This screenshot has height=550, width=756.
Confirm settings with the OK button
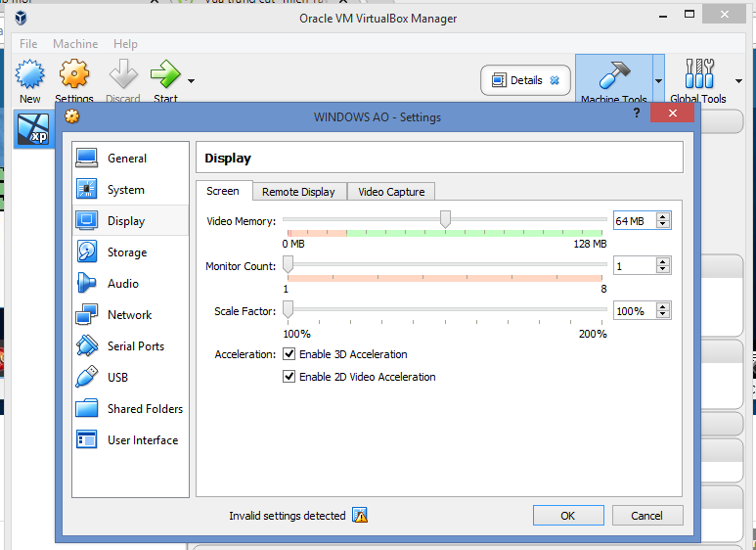pos(568,516)
